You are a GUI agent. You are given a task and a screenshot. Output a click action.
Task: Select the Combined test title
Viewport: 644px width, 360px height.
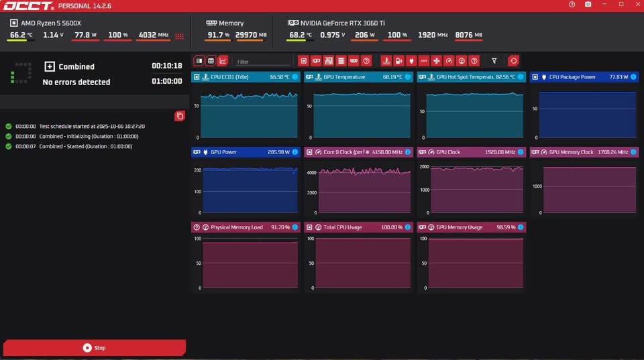(x=76, y=66)
